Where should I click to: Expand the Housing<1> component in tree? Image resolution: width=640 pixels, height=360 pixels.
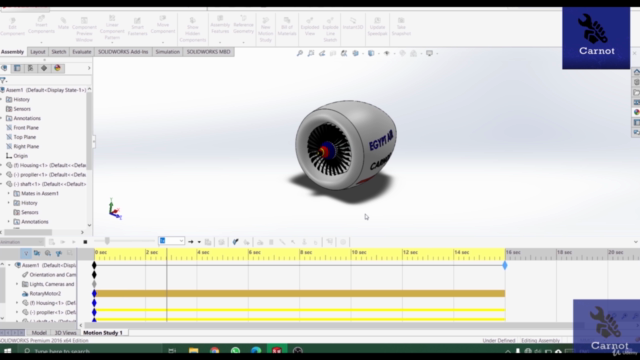point(1,165)
